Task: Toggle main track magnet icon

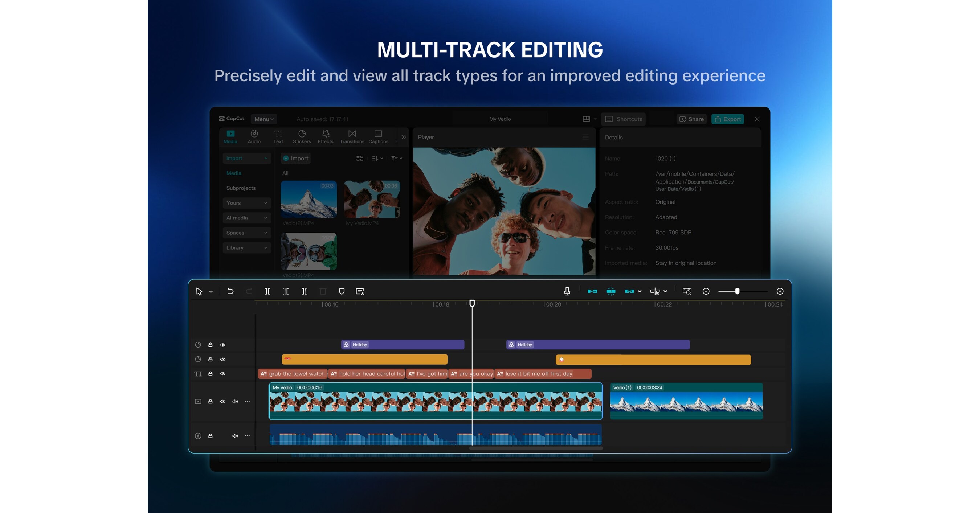Action: [x=592, y=291]
